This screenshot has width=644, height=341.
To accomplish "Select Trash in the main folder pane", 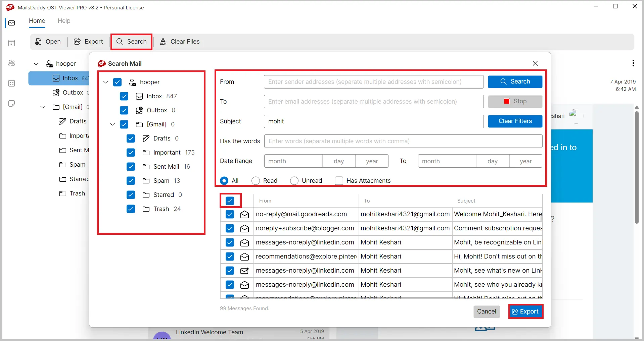I will click(72, 193).
